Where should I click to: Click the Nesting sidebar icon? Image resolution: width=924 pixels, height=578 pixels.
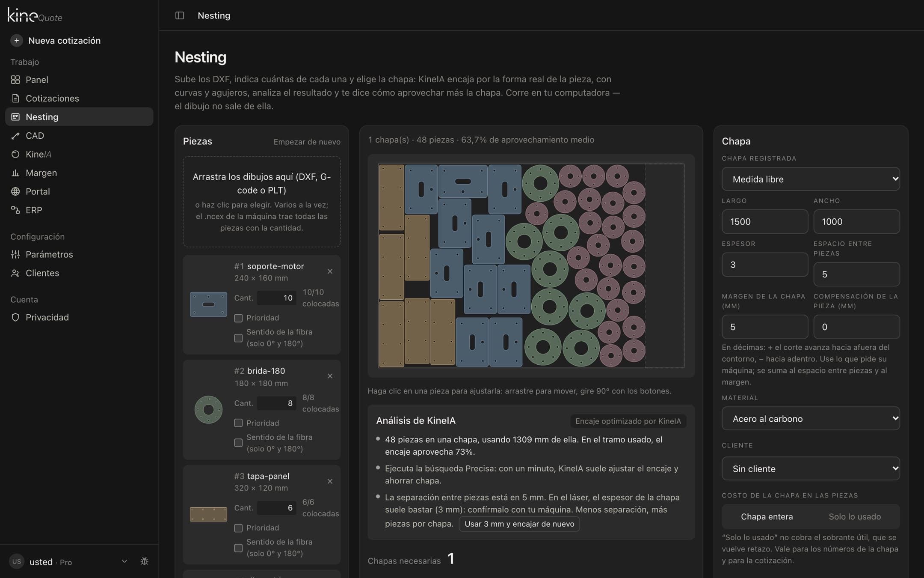coord(15,117)
